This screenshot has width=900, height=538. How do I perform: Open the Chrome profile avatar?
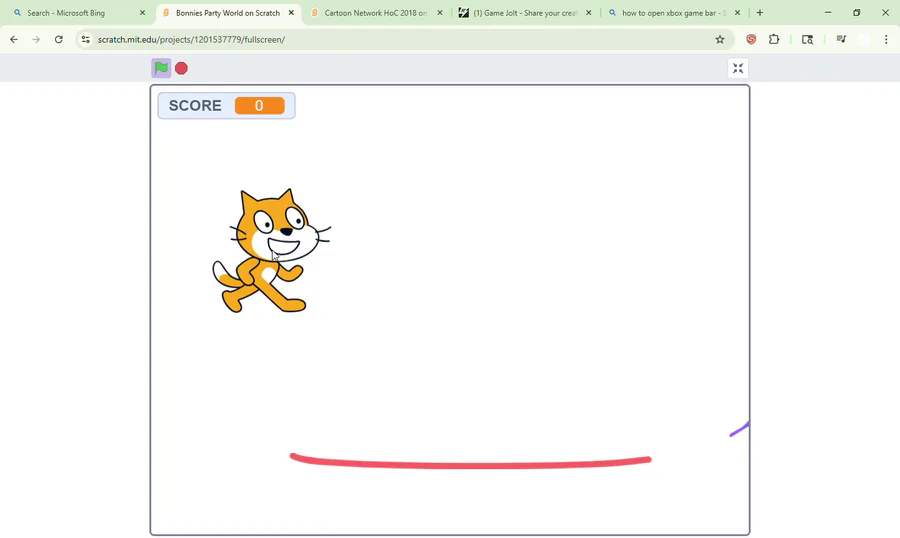864,40
